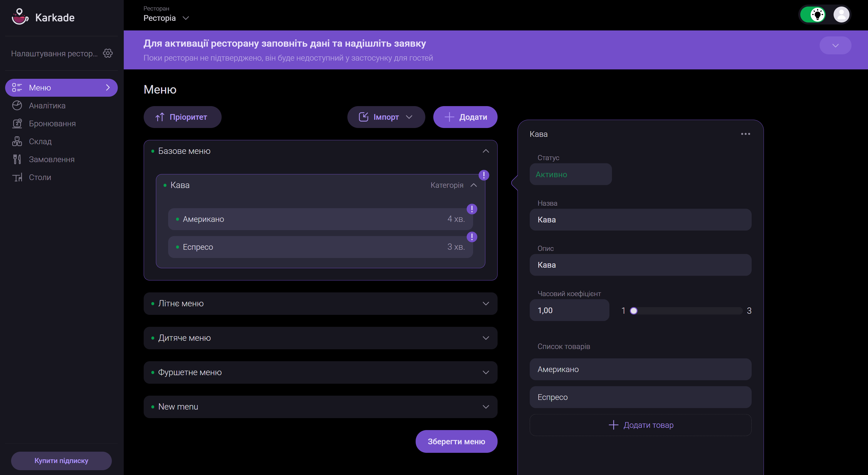Click the Analytics pie chart icon
The height and width of the screenshot is (475, 868).
[17, 106]
